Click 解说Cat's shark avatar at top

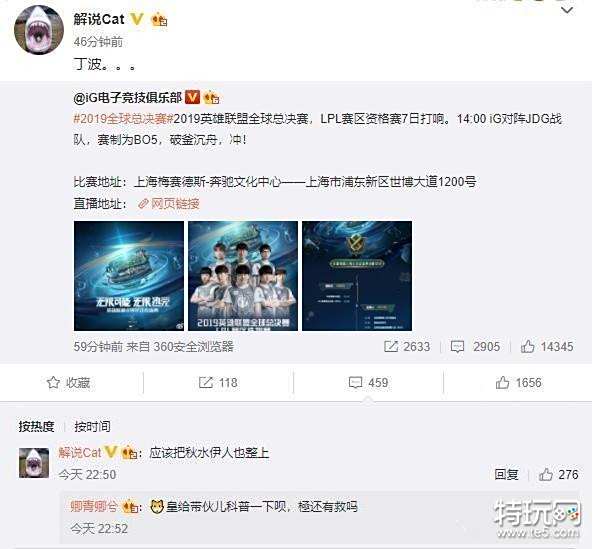[x=39, y=30]
